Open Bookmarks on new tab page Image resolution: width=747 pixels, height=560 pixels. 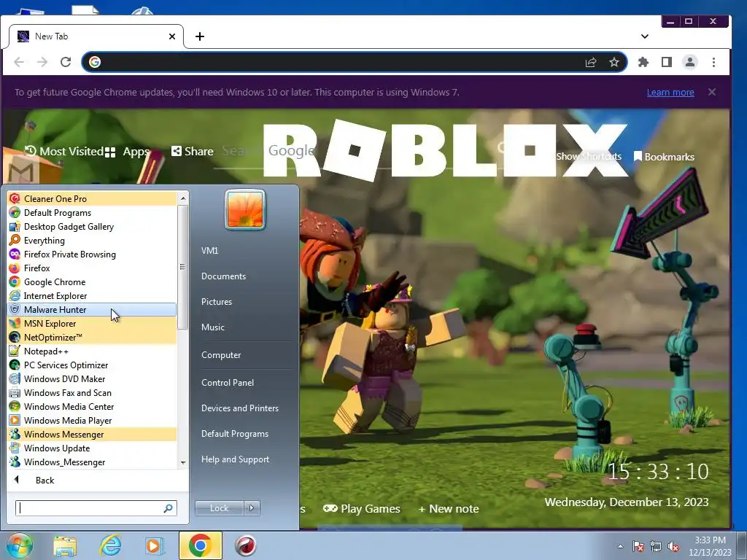coord(664,157)
